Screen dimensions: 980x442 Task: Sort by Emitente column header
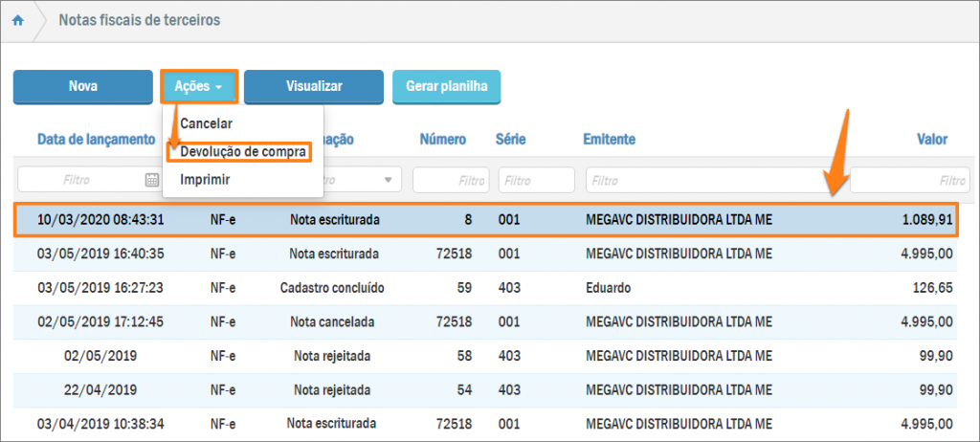[x=609, y=140]
